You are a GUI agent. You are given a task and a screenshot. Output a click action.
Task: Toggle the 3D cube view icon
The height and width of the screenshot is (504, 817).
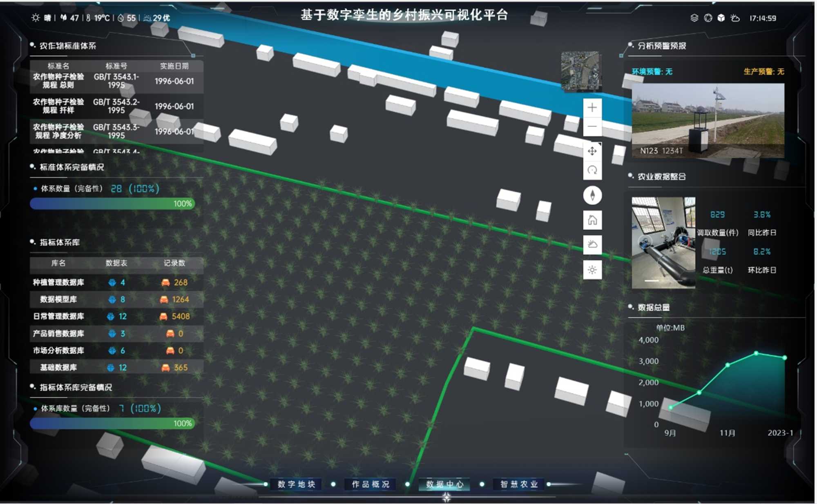(x=721, y=18)
